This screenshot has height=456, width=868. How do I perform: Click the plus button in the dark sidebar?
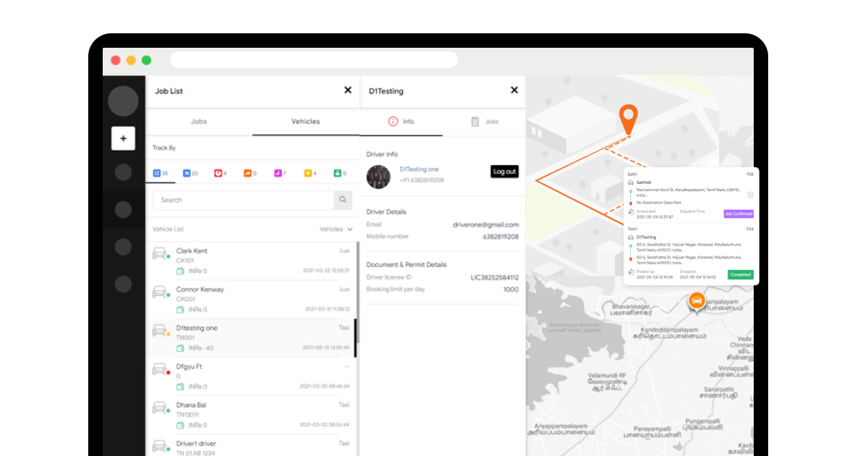123,138
